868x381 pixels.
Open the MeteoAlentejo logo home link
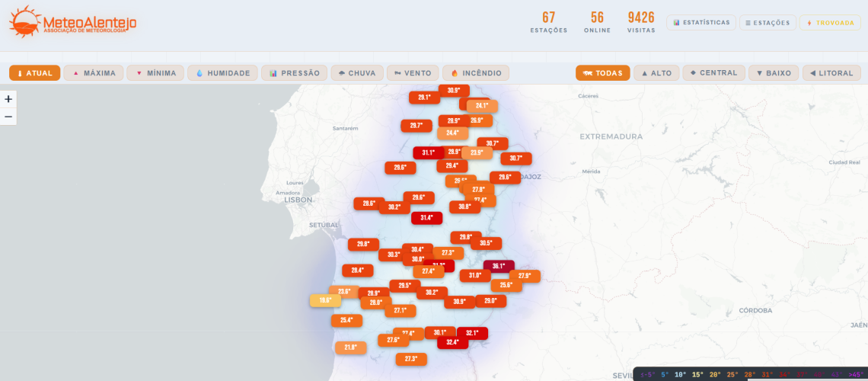point(72,22)
